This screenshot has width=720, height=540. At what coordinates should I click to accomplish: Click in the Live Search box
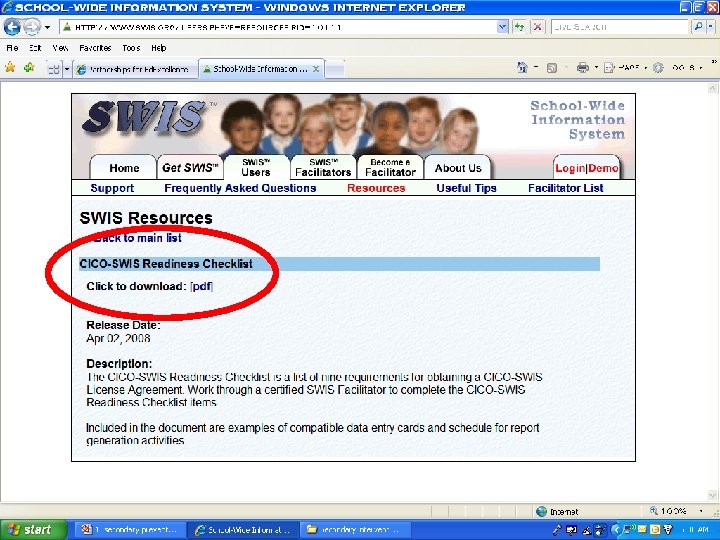pos(620,27)
